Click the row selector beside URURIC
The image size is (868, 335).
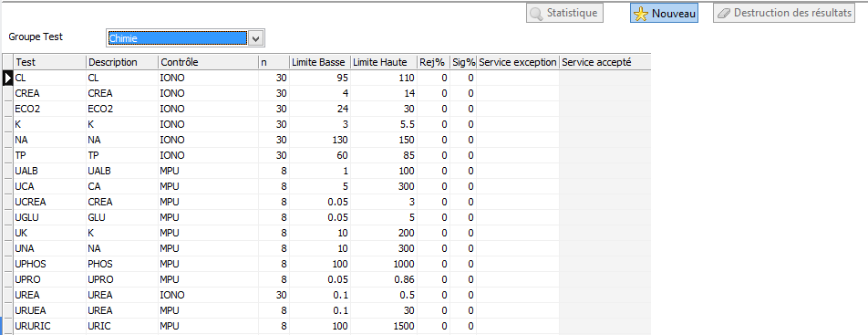point(7,326)
